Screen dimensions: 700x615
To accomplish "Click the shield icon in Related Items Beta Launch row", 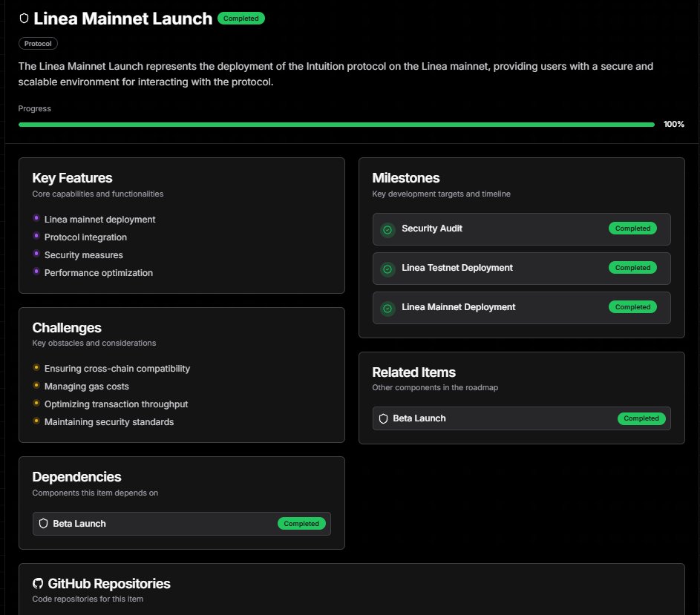I will pyautogui.click(x=383, y=418).
